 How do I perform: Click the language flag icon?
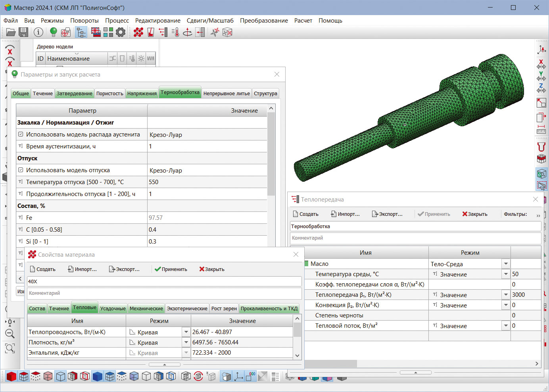coord(96,32)
